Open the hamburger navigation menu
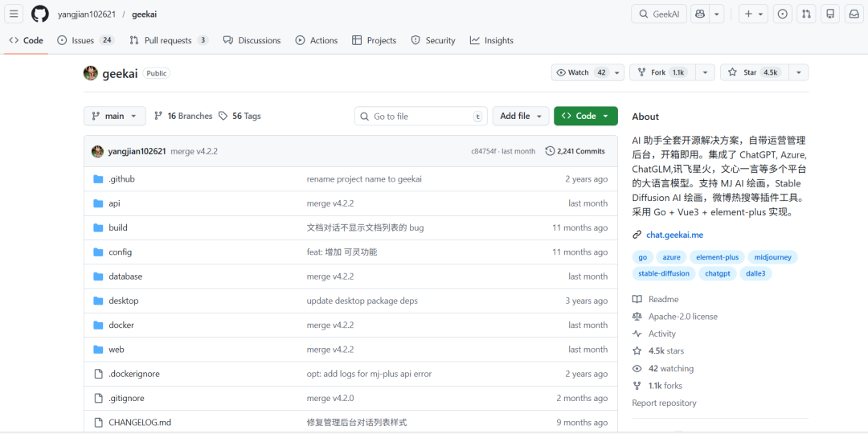The height and width of the screenshot is (434, 868). (x=14, y=14)
